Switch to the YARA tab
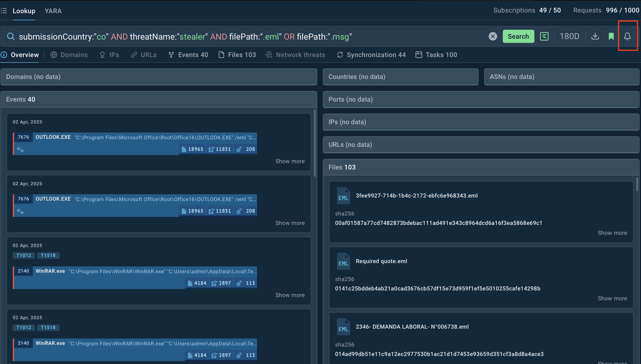641x364 pixels. tap(53, 11)
